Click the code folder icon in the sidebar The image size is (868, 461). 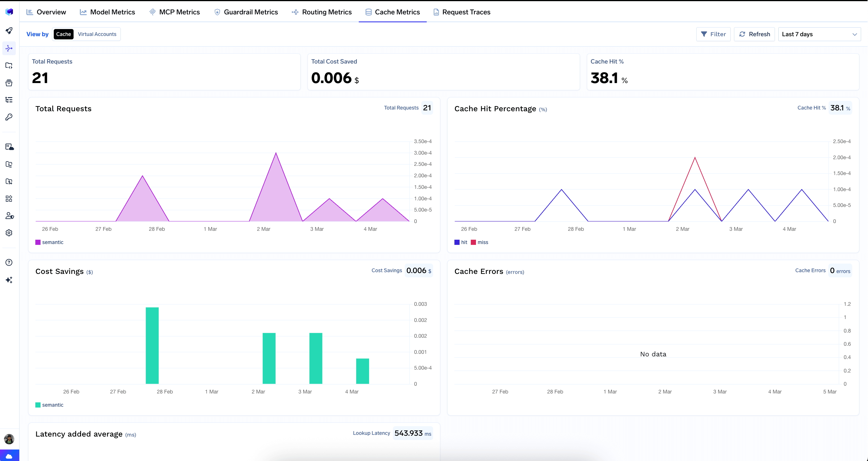tap(9, 65)
